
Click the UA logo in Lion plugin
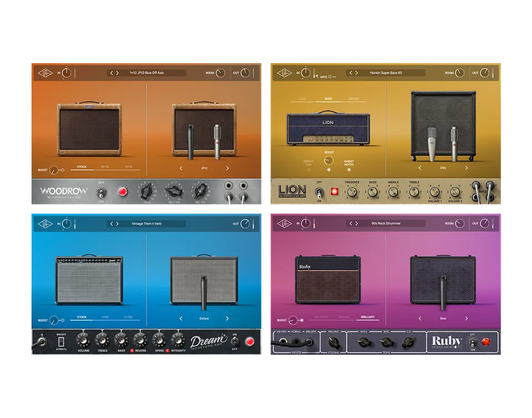coord(284,73)
